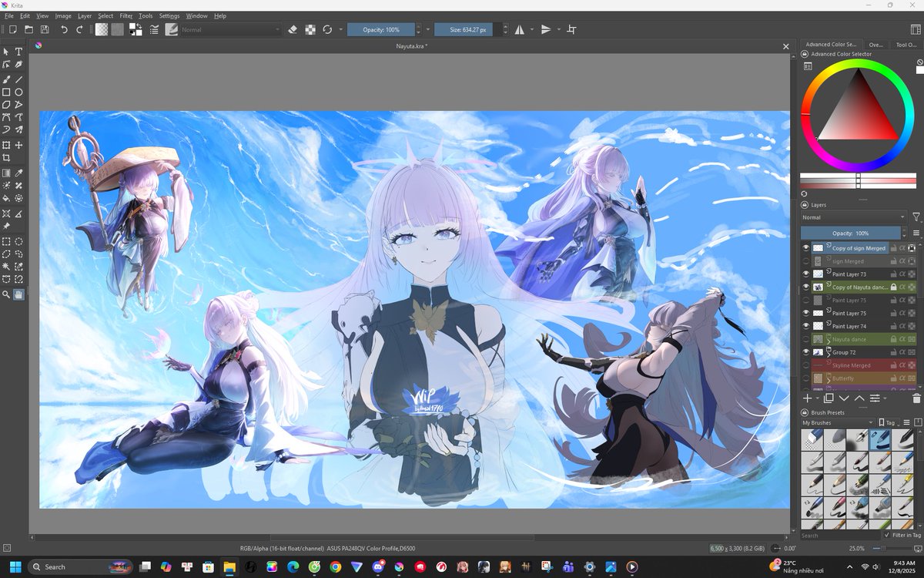Viewport: 924px width, 578px height.
Task: Select the Transform tool
Action: coord(6,145)
